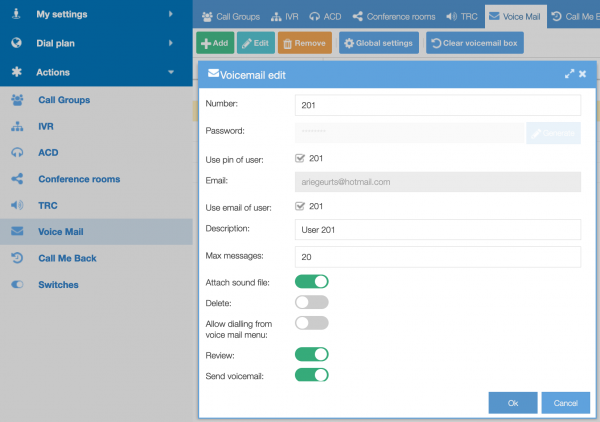
Task: Click the Number input field
Action: (x=438, y=105)
